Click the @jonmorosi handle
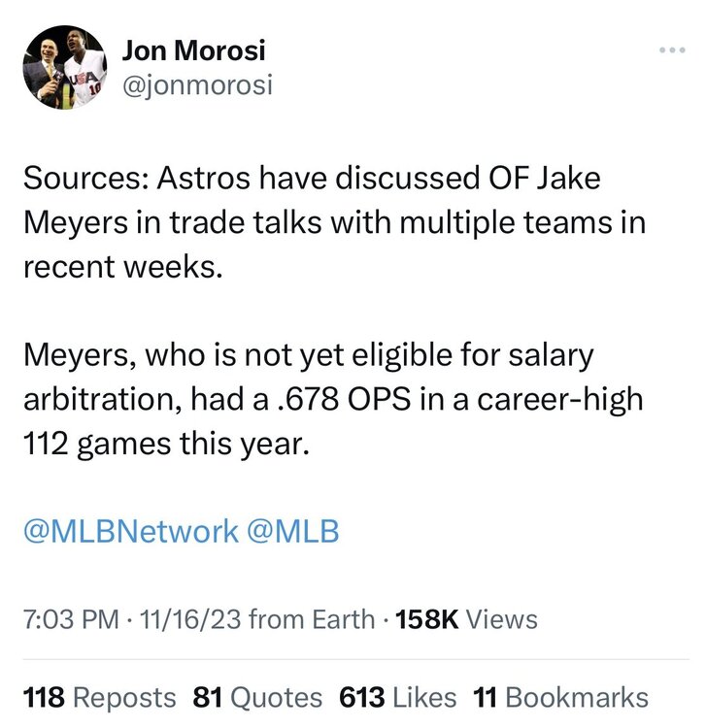The image size is (706, 728). tap(197, 85)
